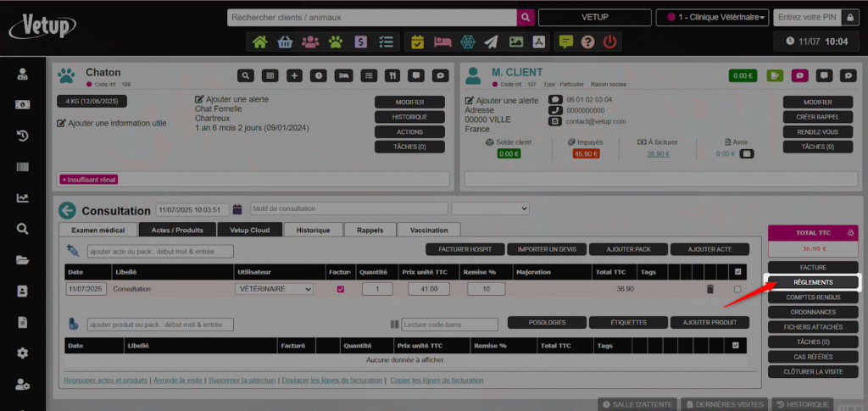The width and height of the screenshot is (868, 411).
Task: Click the green home icon in toolbar
Action: click(x=259, y=42)
